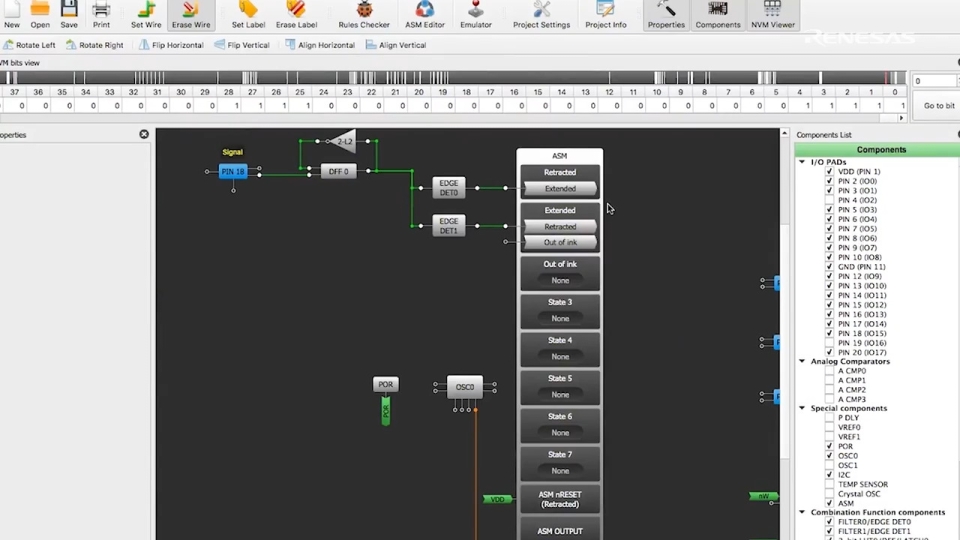
Task: Open the ASM Editor
Action: (x=425, y=15)
